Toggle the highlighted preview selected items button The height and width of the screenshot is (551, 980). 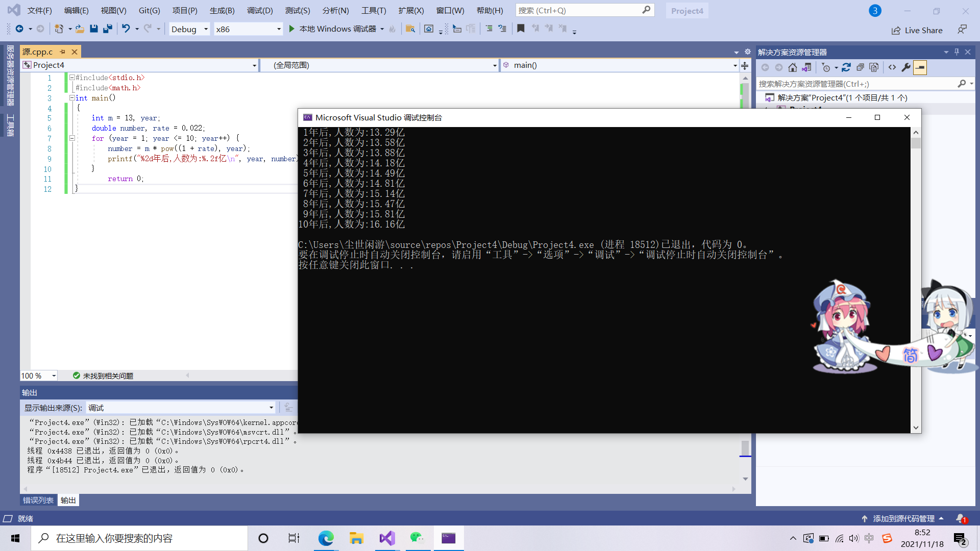920,67
